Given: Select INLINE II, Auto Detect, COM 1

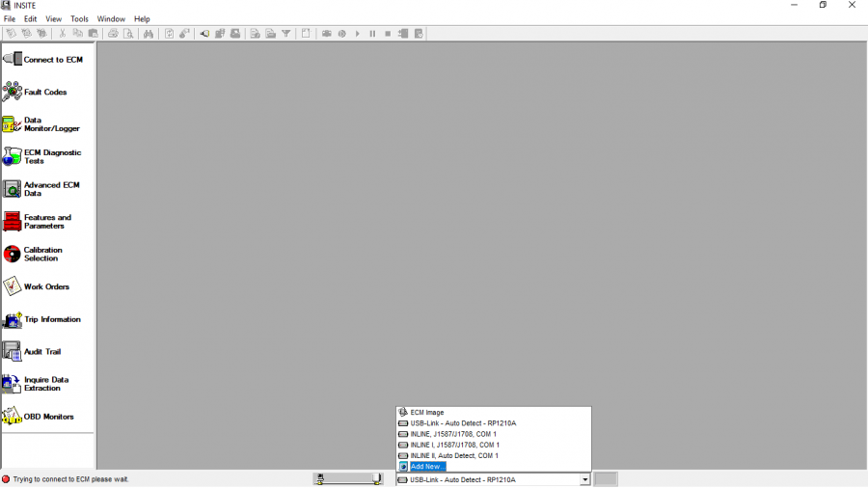Looking at the screenshot, I should (453, 455).
